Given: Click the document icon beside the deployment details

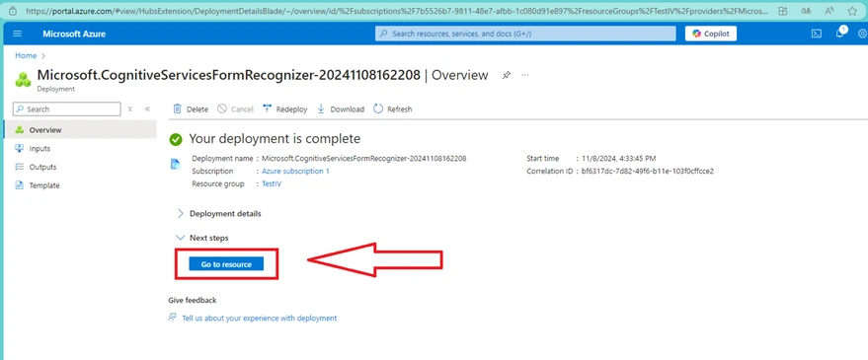Looking at the screenshot, I should click(175, 163).
